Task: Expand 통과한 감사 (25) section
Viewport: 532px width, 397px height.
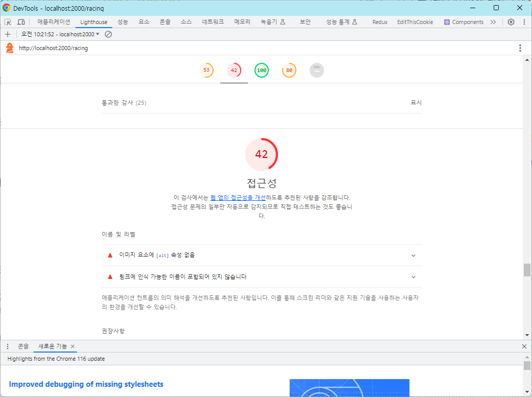Action: tap(262, 103)
